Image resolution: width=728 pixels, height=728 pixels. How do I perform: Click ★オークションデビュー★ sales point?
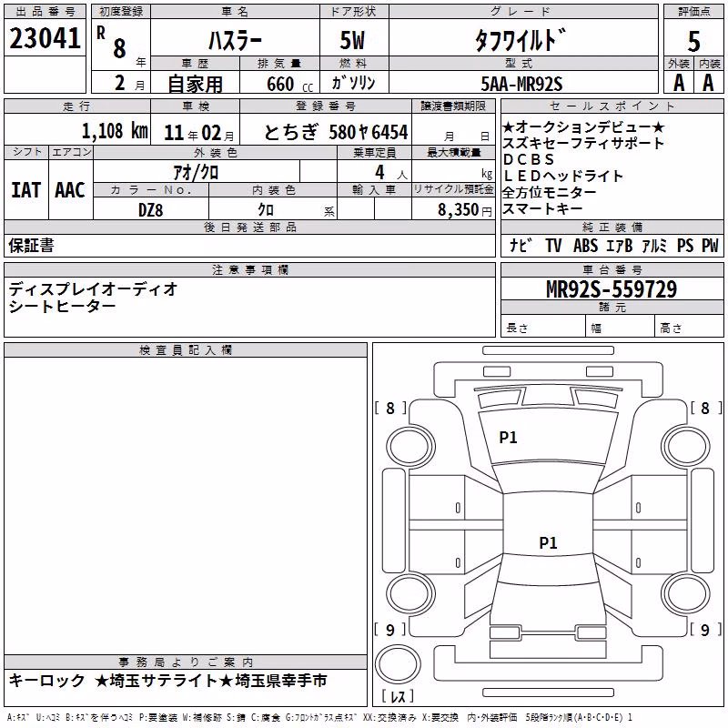tap(583, 126)
